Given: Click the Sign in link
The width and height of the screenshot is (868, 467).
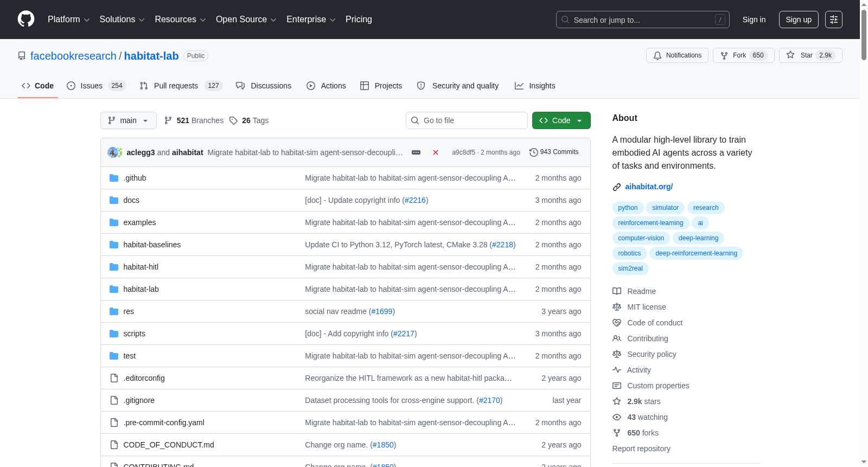Looking at the screenshot, I should 754,20.
